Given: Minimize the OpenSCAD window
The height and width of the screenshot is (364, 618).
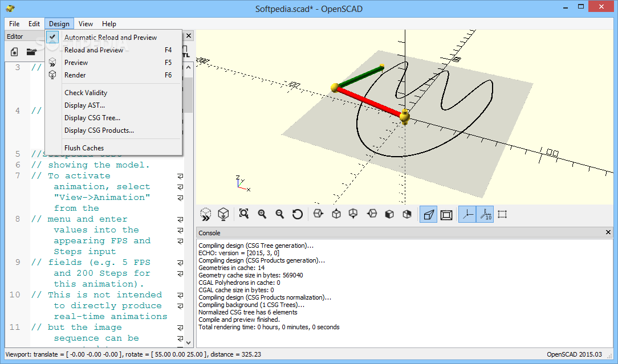Looking at the screenshot, I should click(x=566, y=7).
